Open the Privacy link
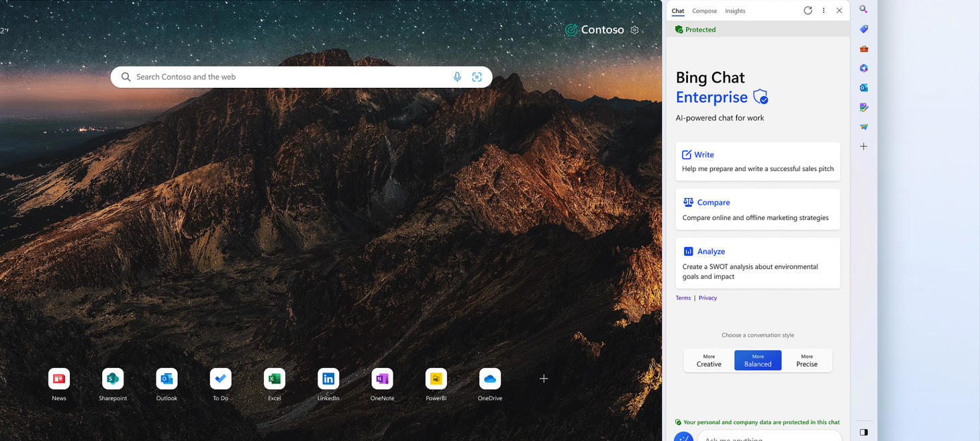The image size is (980, 441). [707, 297]
